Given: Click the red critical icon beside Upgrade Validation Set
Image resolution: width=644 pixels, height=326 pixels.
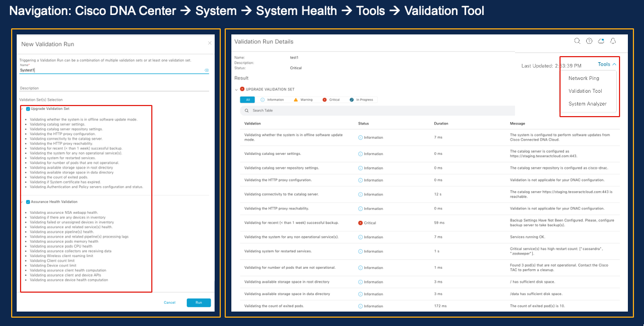Looking at the screenshot, I should click(x=242, y=89).
